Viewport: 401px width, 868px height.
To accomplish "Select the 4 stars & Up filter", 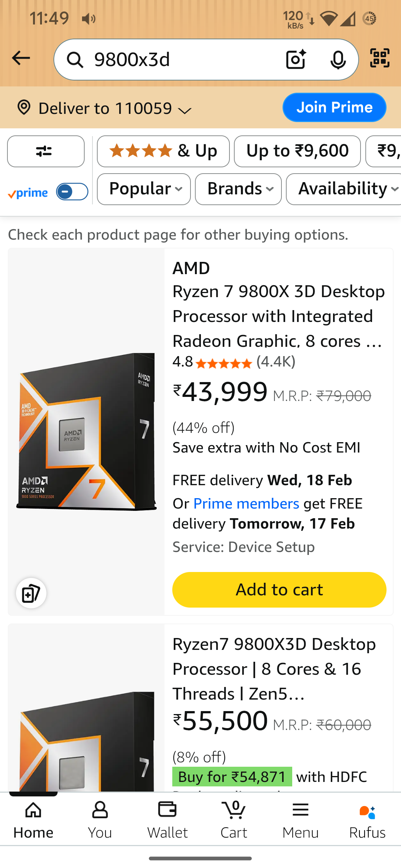I will point(163,151).
